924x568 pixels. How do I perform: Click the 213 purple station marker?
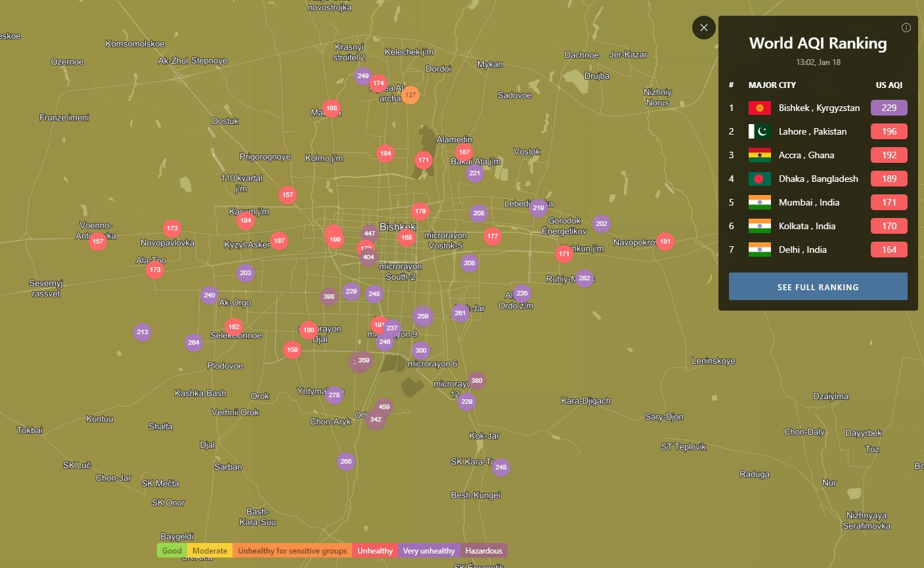143,332
